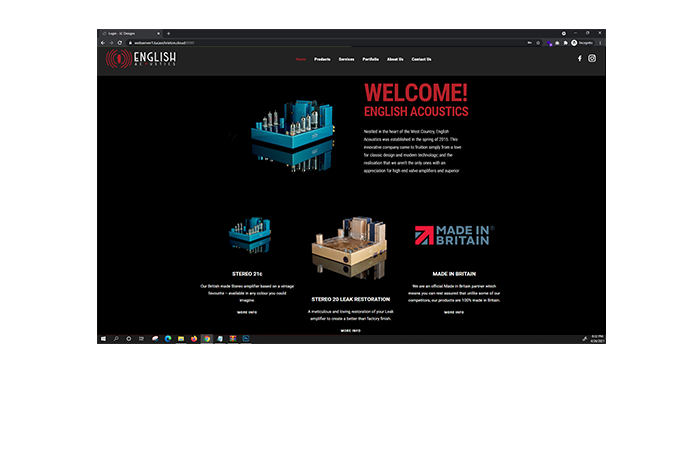Open the Windows Start menu
This screenshot has height=465, width=700.
click(102, 339)
